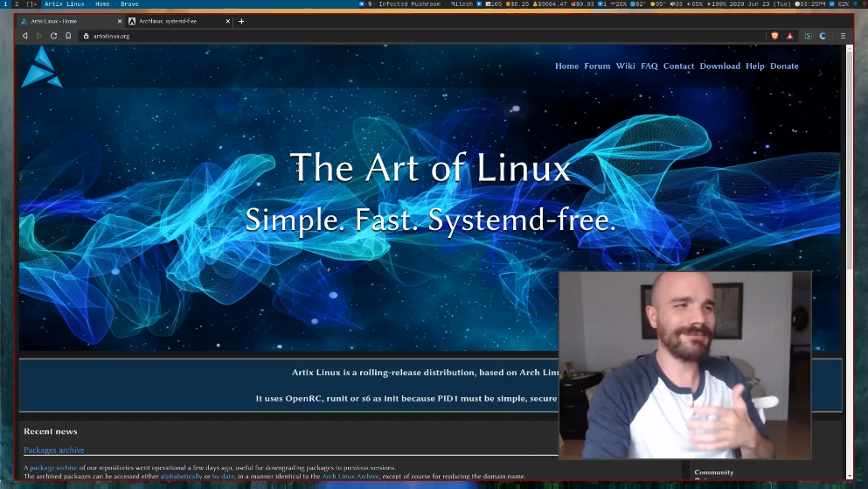Switch to workspace 2 in the status bar

tap(17, 3)
